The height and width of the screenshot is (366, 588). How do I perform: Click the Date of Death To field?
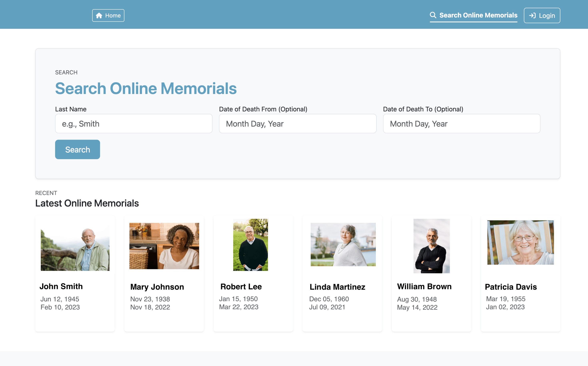461,124
